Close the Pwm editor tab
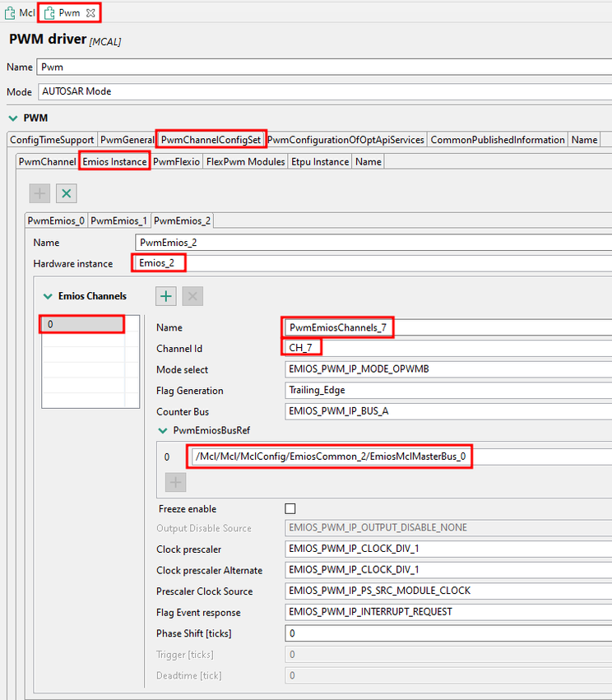The image size is (612, 700). pyautogui.click(x=90, y=13)
